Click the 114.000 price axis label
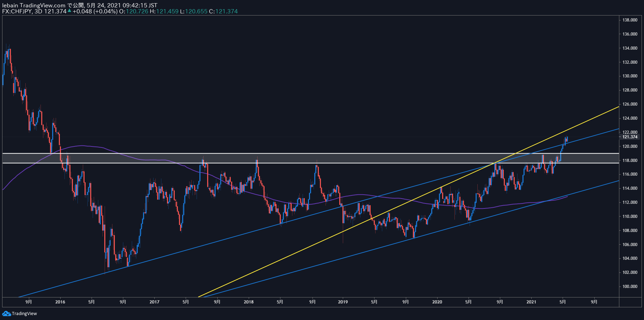 click(x=630, y=188)
